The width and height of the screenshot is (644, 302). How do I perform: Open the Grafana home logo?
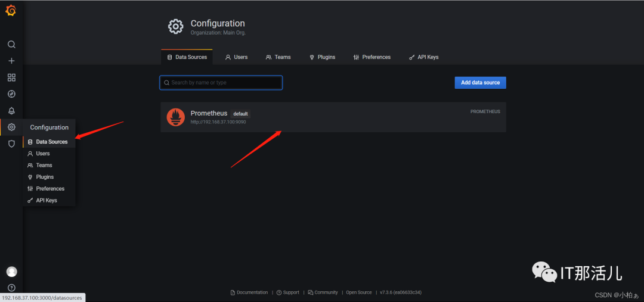(11, 10)
